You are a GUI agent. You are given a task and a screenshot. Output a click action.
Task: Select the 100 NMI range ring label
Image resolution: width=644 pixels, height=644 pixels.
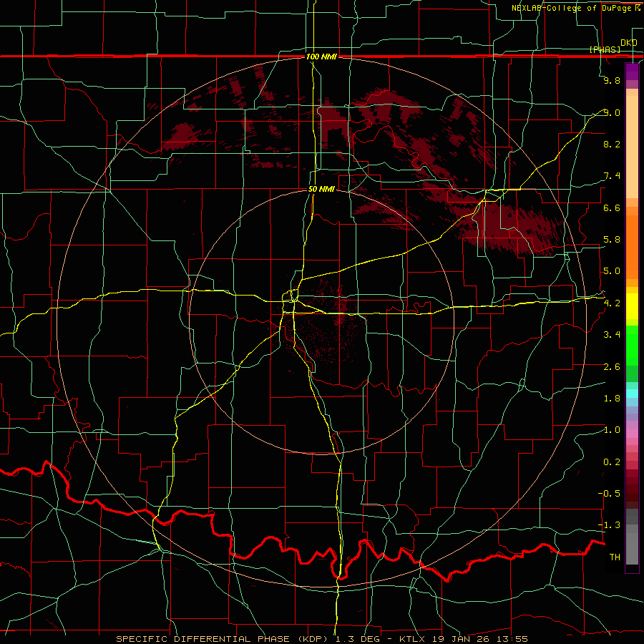[321, 57]
